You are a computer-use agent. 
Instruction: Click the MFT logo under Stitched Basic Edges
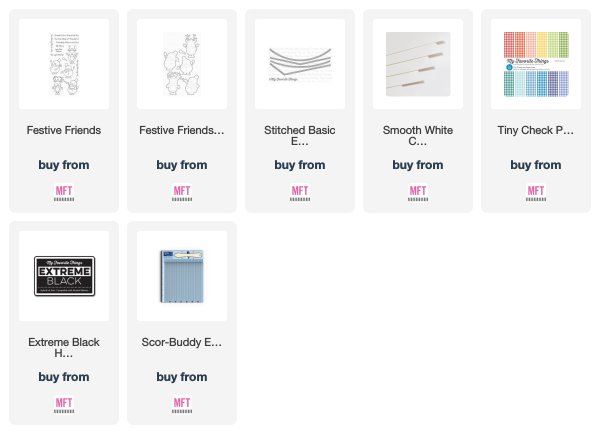300,193
